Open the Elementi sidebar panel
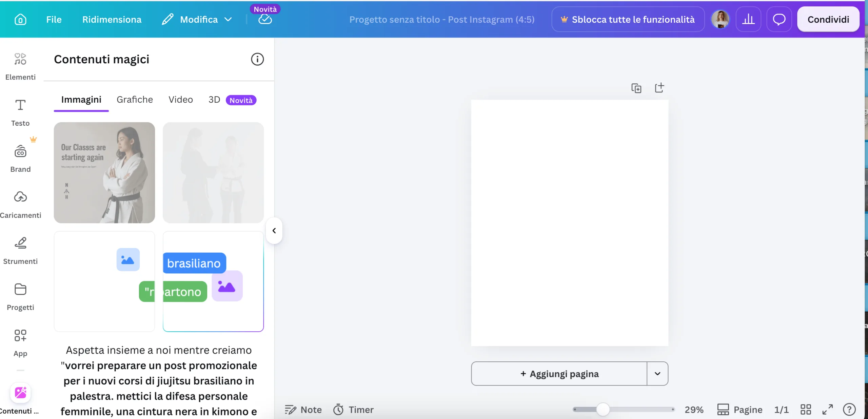 pos(20,66)
